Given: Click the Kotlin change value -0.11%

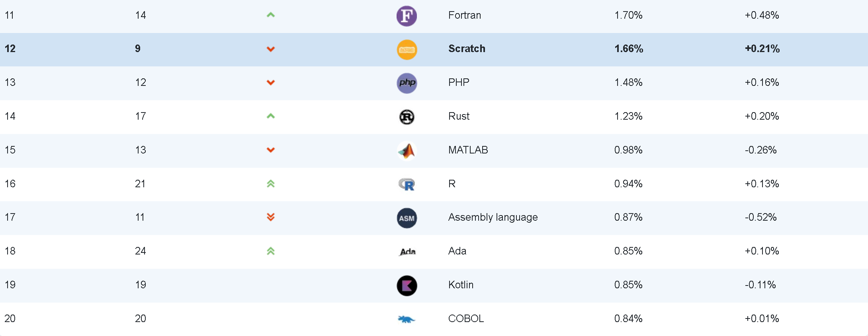Looking at the screenshot, I should (760, 285).
